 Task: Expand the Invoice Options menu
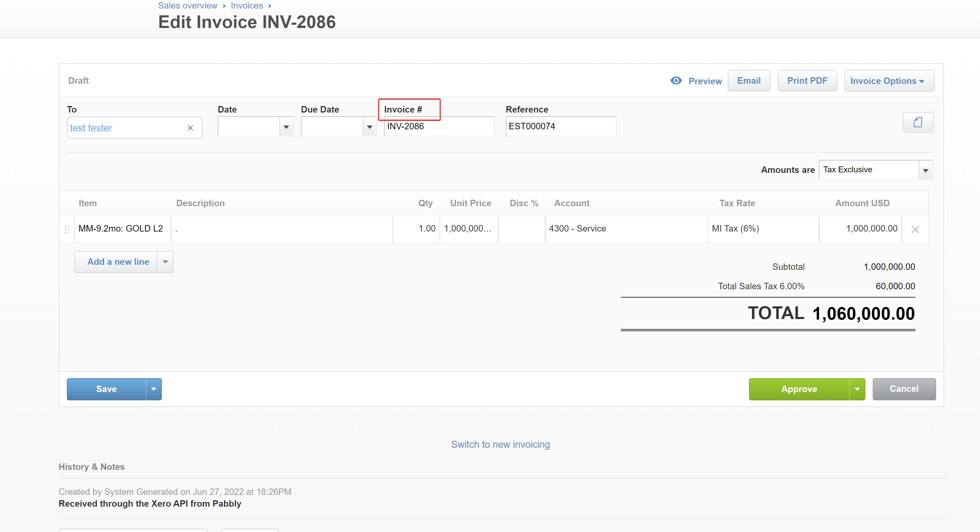pyautogui.click(x=889, y=81)
